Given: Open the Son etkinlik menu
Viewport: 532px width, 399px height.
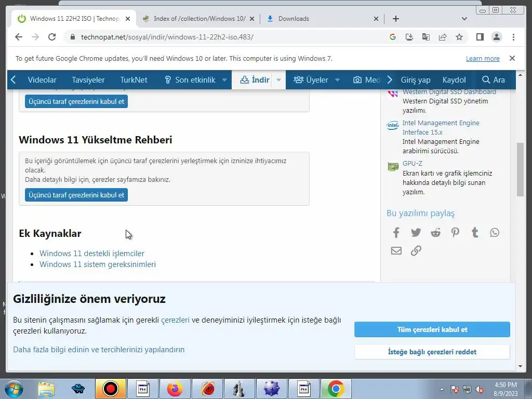Looking at the screenshot, I should coord(190,80).
